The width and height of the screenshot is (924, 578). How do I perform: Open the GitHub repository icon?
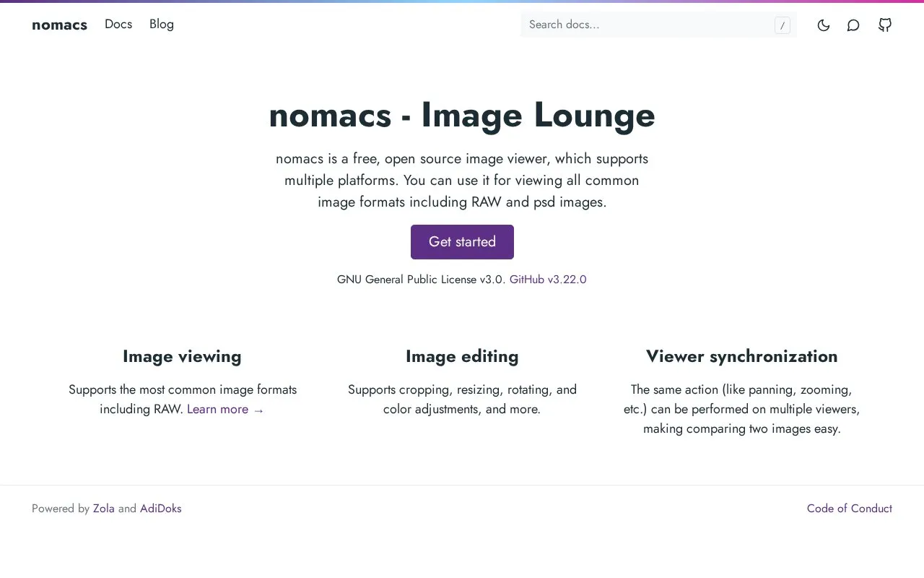click(885, 25)
